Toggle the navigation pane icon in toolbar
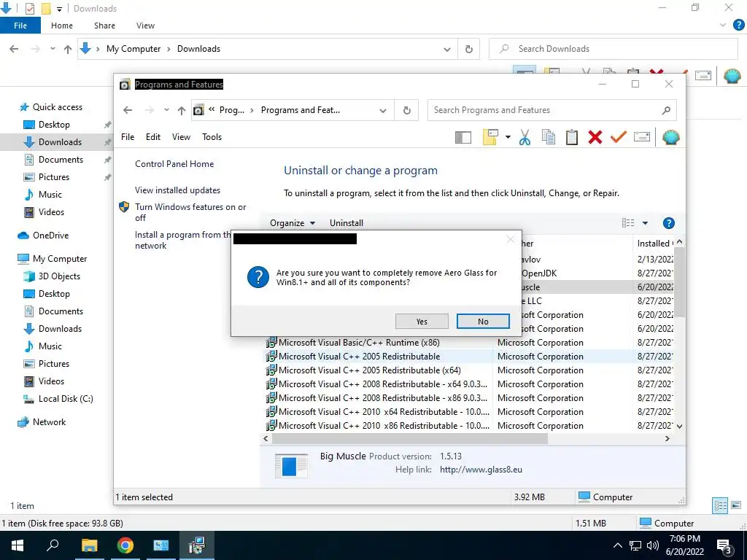The height and width of the screenshot is (560, 747). click(463, 138)
